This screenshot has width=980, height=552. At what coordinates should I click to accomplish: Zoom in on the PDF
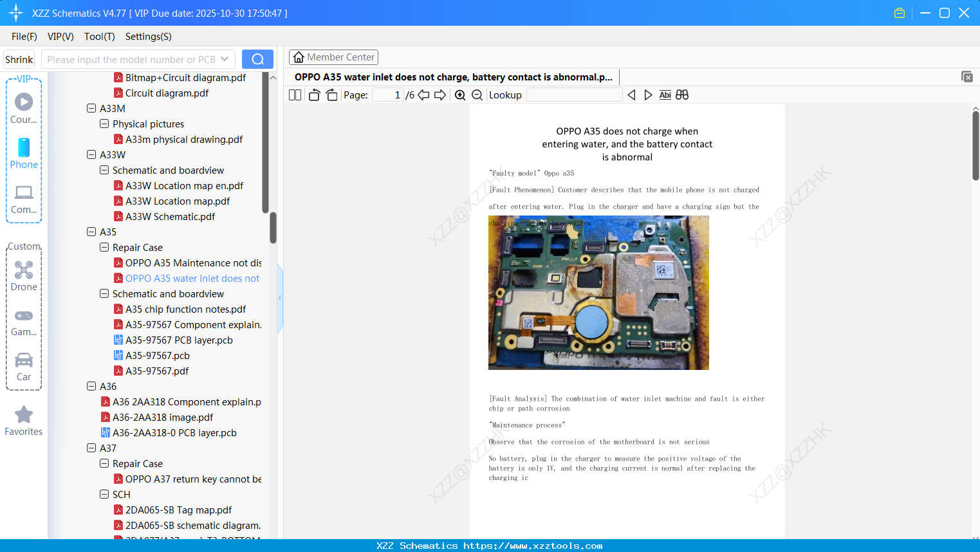pos(460,95)
